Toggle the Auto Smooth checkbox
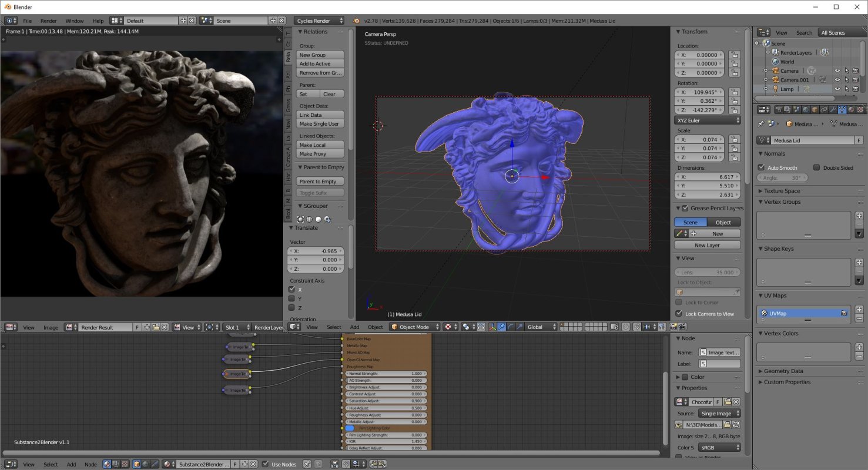Screen dimensions: 868x470 pyautogui.click(x=762, y=167)
